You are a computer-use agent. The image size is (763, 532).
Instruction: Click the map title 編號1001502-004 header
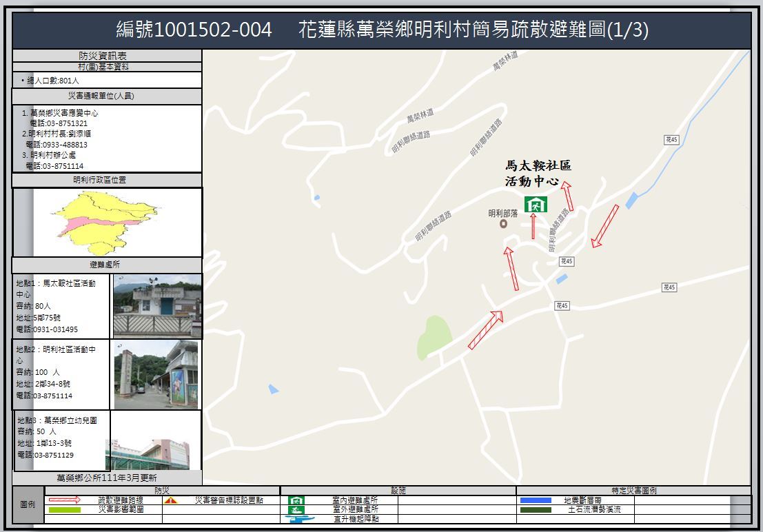point(194,30)
